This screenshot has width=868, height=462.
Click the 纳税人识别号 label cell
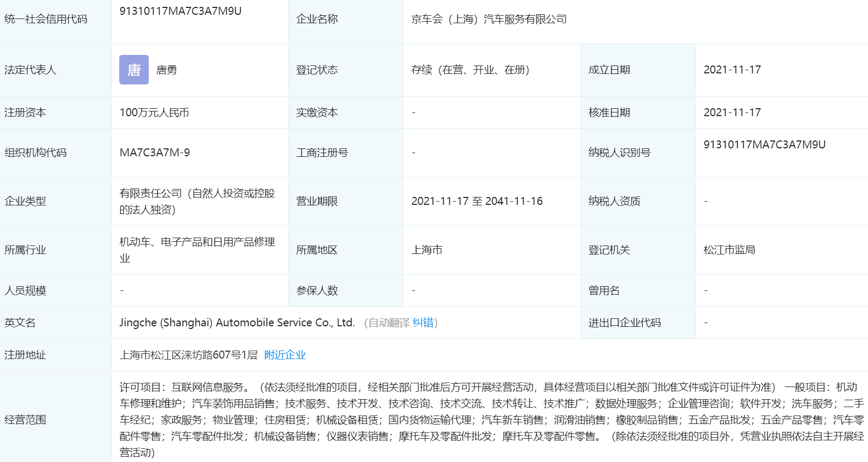(x=638, y=153)
